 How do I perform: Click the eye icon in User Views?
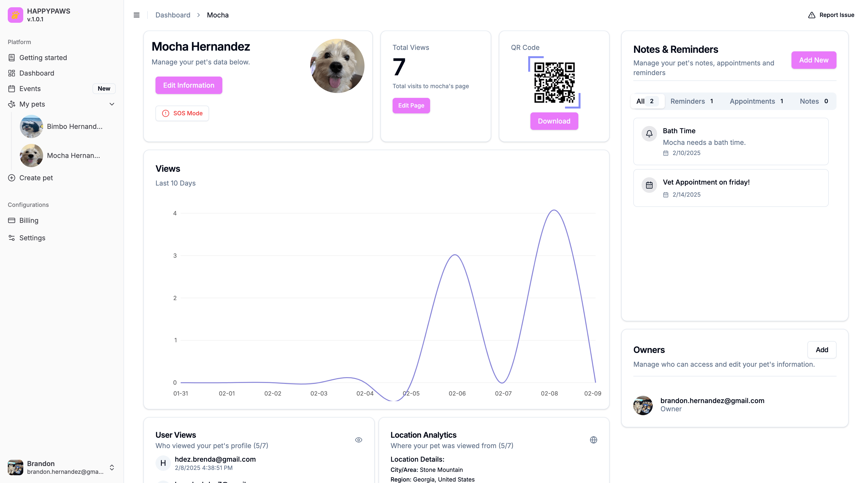click(358, 440)
